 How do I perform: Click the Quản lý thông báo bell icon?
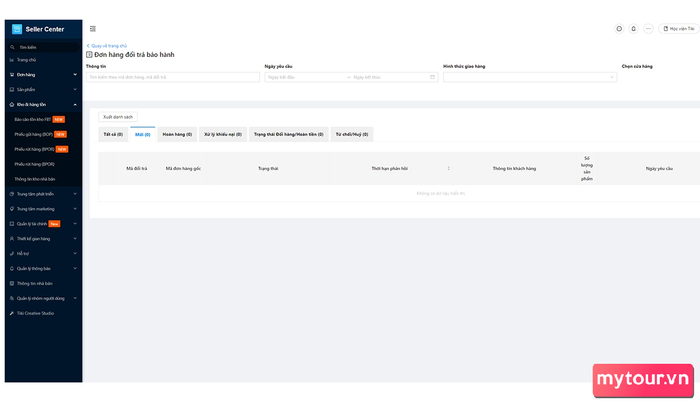pyautogui.click(x=12, y=269)
